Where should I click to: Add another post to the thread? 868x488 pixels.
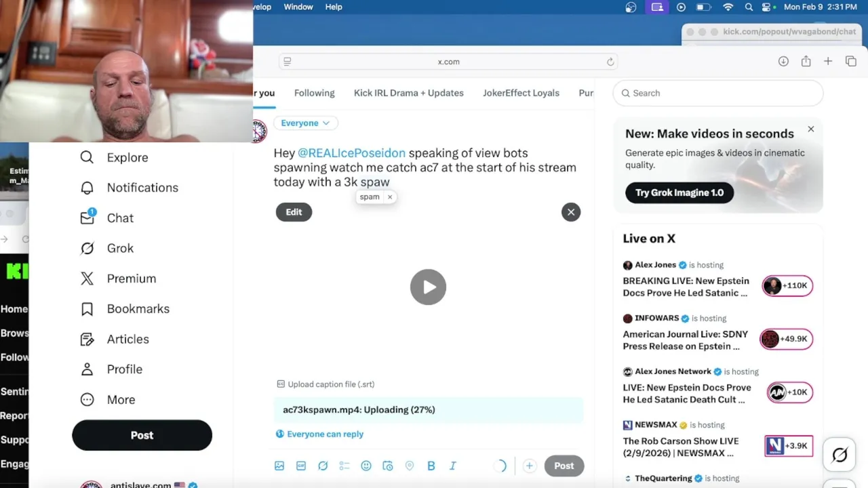(529, 466)
